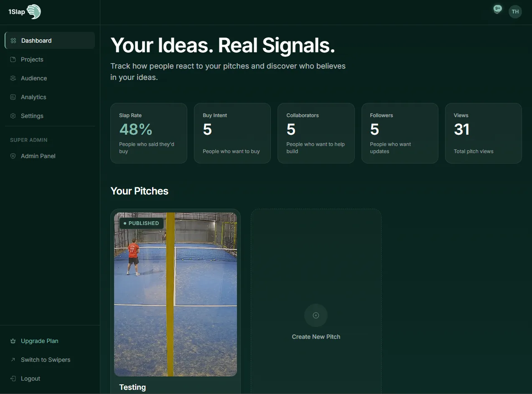Click the Projects folder icon
532x394 pixels.
[x=13, y=59]
